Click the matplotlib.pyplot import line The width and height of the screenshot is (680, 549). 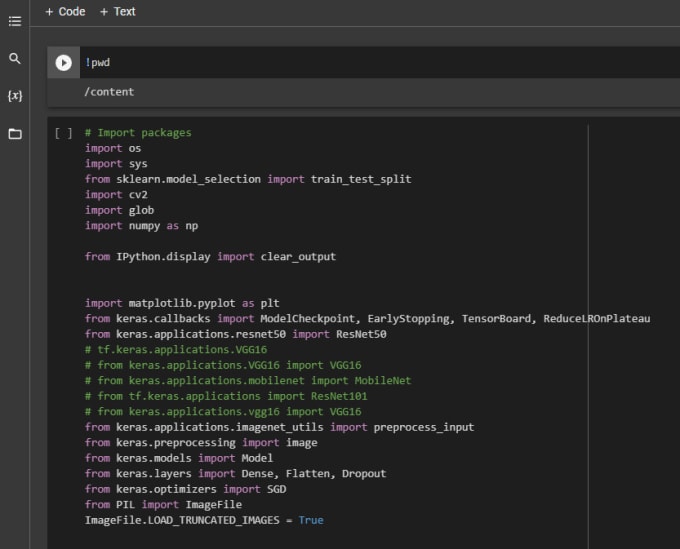click(182, 303)
